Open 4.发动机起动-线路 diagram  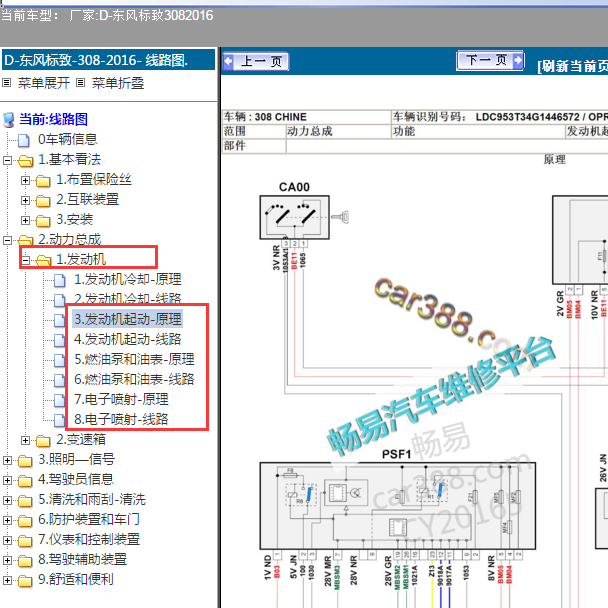(128, 339)
